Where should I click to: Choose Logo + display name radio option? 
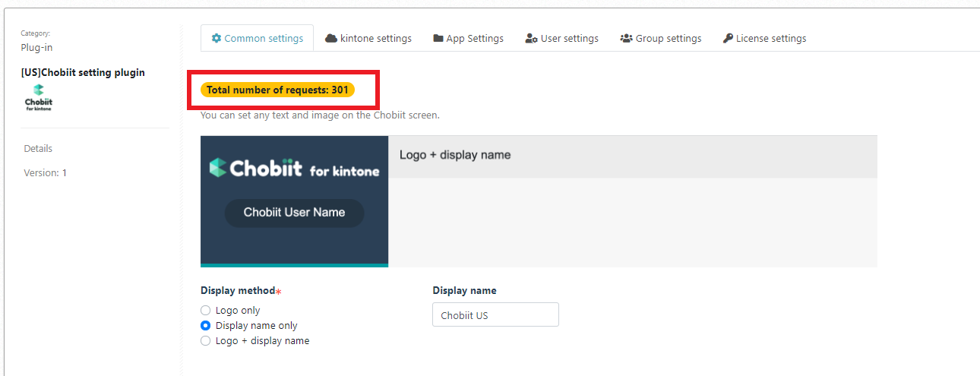pos(205,340)
